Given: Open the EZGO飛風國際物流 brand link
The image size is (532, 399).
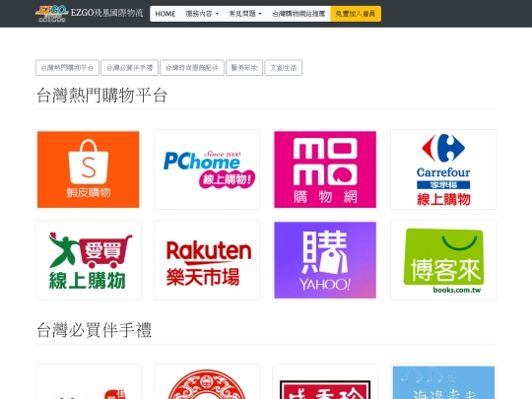Looking at the screenshot, I should point(106,13).
